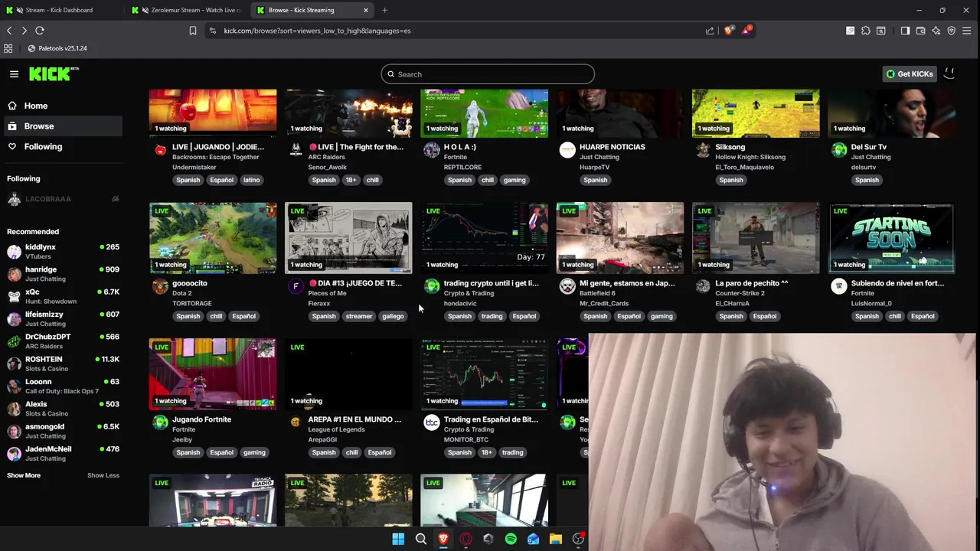Reload the page with the refresh icon

click(40, 31)
